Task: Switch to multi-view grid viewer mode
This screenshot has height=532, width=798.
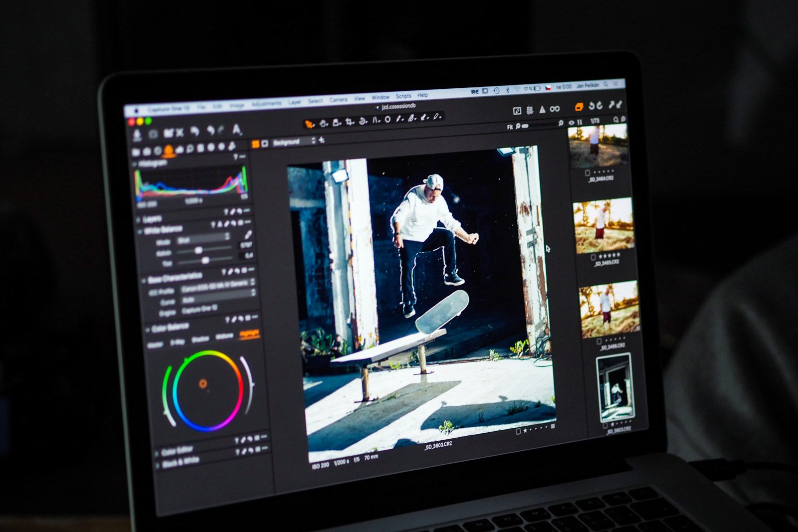Action: pos(255,144)
